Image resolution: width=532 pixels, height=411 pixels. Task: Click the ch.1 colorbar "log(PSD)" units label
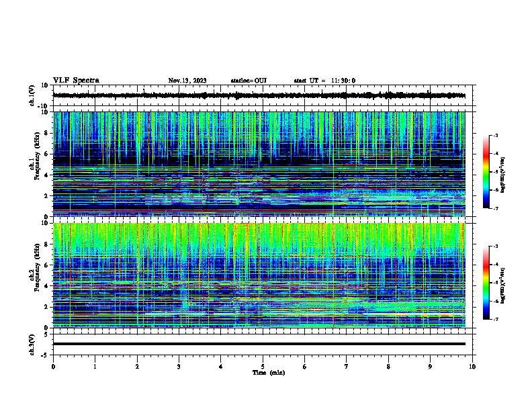point(502,175)
